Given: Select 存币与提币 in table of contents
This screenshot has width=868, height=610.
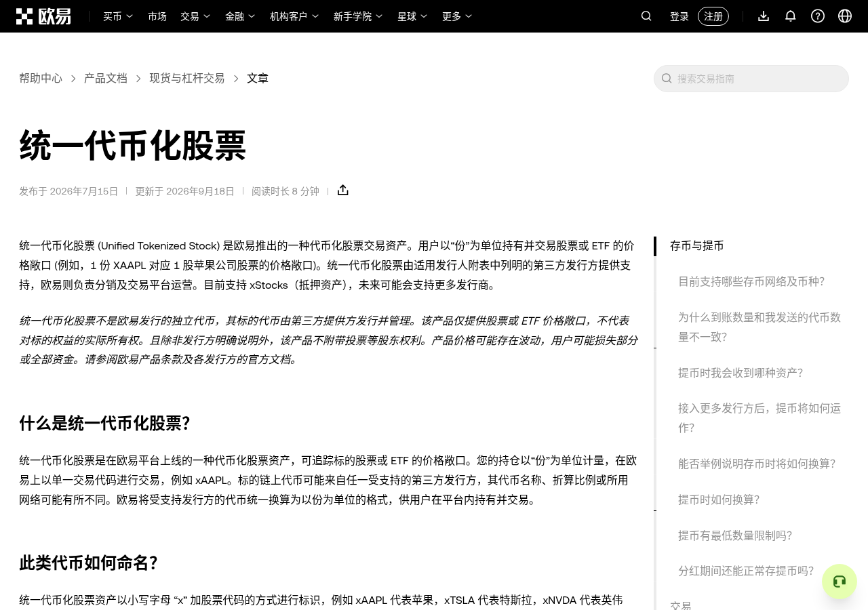Looking at the screenshot, I should click(x=697, y=245).
